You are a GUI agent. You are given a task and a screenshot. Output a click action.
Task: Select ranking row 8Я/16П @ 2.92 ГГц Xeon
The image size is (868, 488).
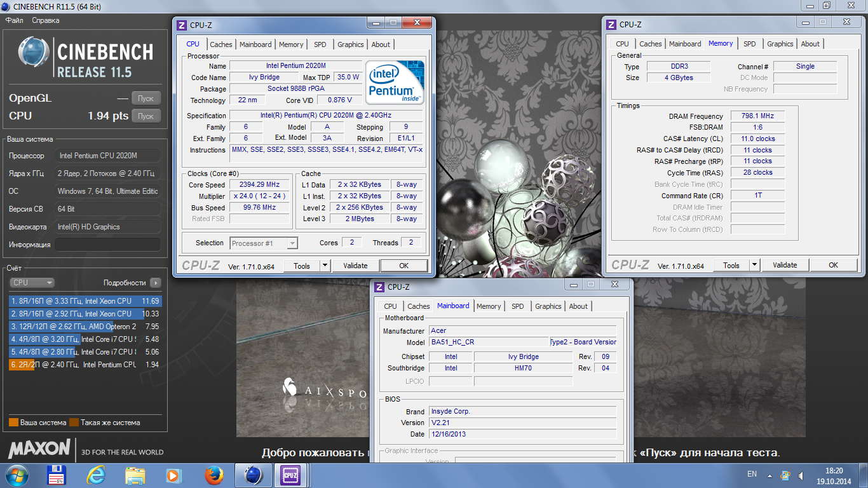coord(85,314)
